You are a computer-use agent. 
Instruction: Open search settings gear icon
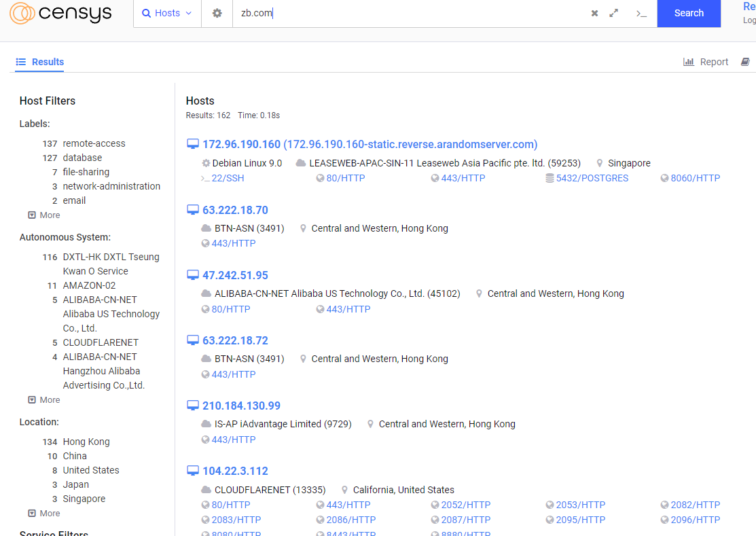point(217,13)
